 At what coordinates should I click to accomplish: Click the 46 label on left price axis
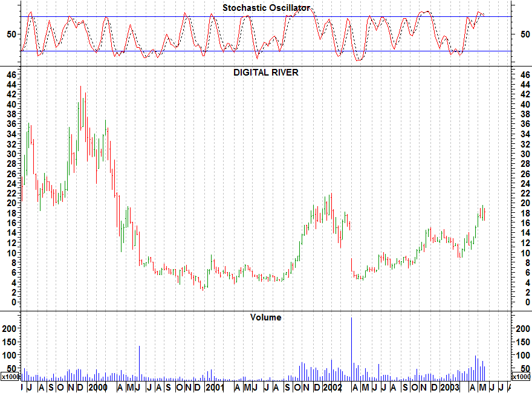(11, 74)
